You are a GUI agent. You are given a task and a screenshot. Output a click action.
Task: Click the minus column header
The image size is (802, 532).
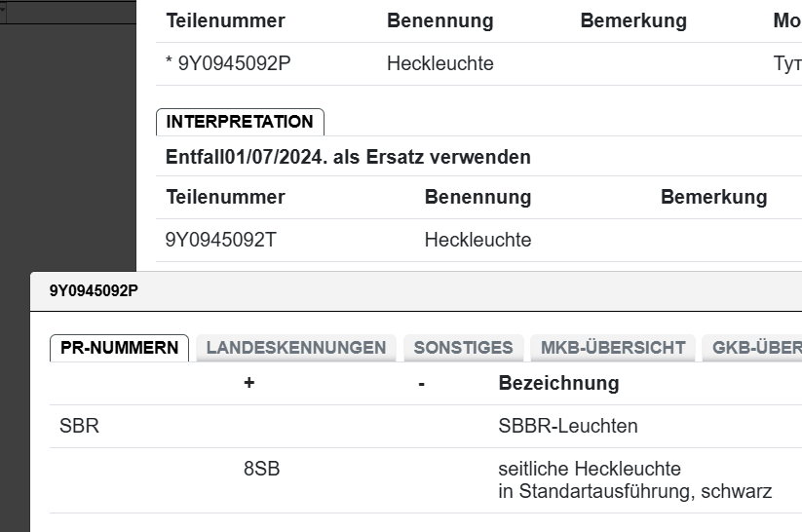click(x=421, y=383)
